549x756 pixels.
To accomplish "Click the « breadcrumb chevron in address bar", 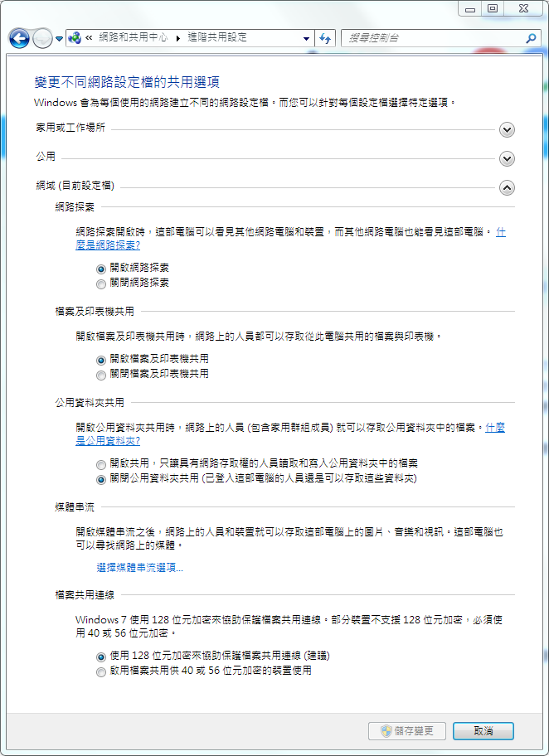I will (89, 37).
